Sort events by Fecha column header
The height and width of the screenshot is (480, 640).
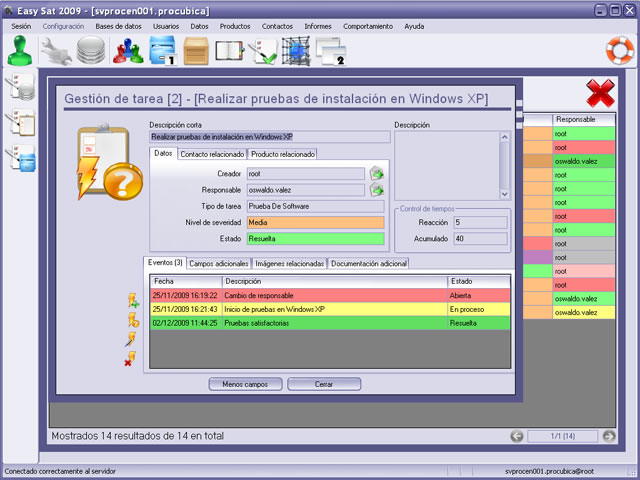pyautogui.click(x=187, y=282)
